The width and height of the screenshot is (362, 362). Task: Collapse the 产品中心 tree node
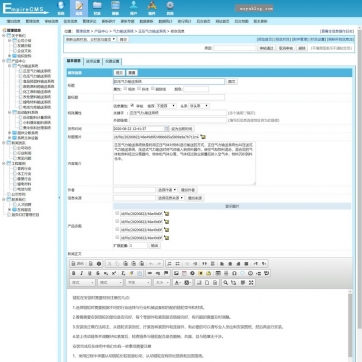click(4, 61)
